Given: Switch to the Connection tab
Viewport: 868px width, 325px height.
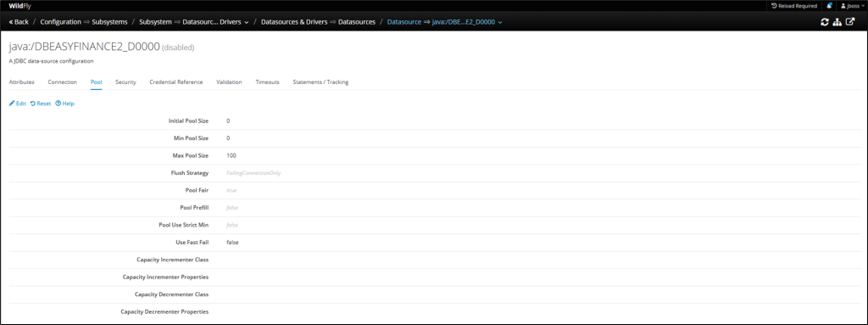Looking at the screenshot, I should [x=63, y=82].
